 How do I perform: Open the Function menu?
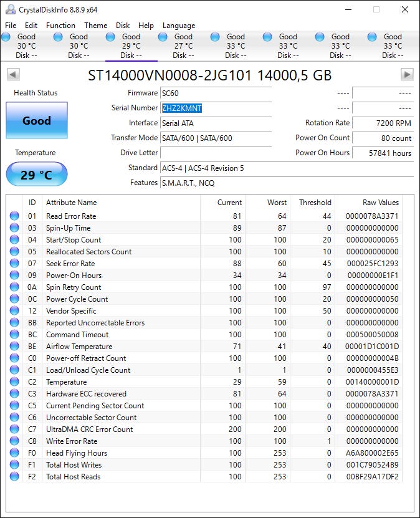(60, 26)
